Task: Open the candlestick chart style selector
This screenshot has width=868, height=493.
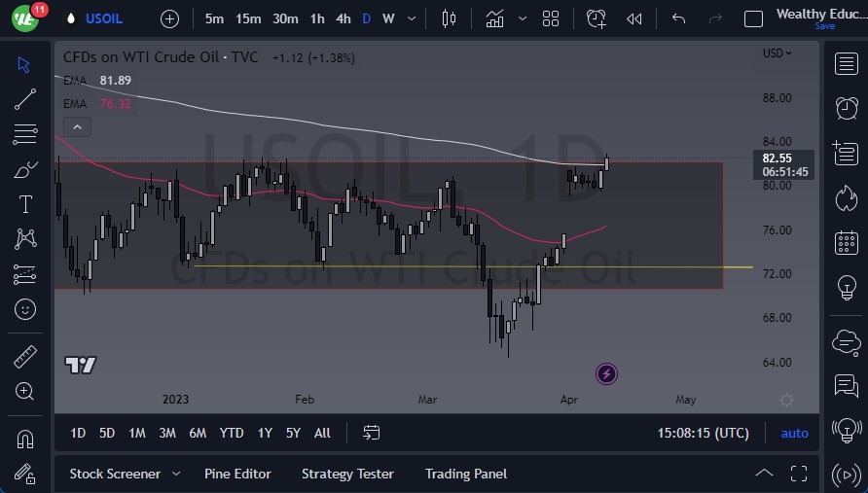Action: (449, 18)
